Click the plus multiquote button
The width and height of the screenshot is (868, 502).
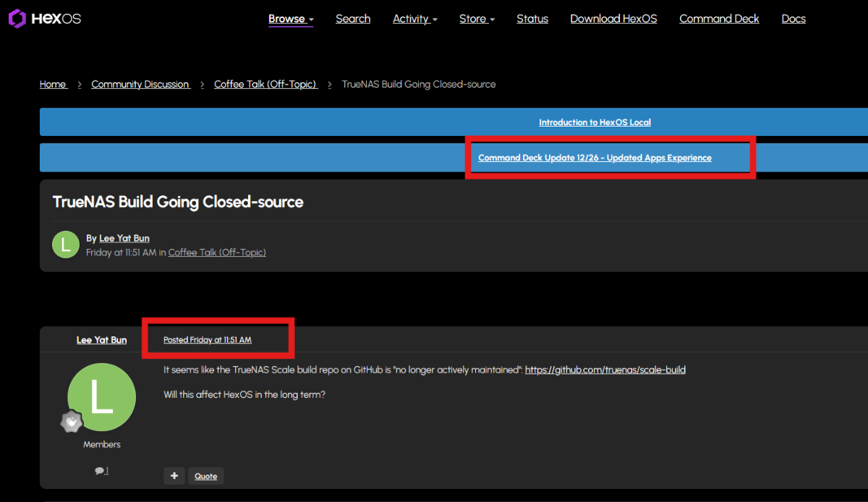(174, 476)
